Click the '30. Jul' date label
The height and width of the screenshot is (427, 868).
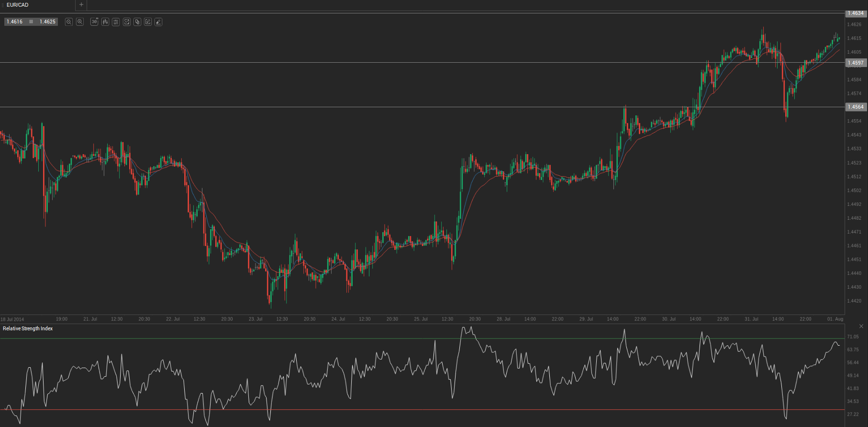pos(668,319)
